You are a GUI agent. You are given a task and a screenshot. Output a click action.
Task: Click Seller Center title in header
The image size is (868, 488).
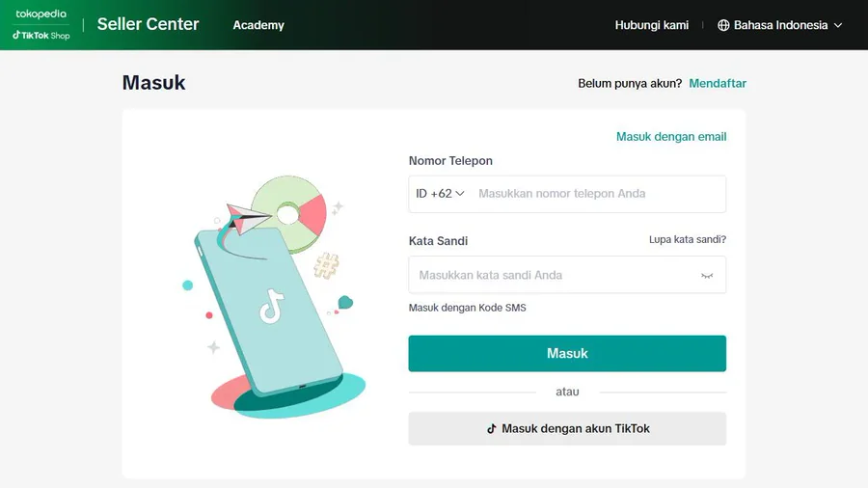pos(148,24)
